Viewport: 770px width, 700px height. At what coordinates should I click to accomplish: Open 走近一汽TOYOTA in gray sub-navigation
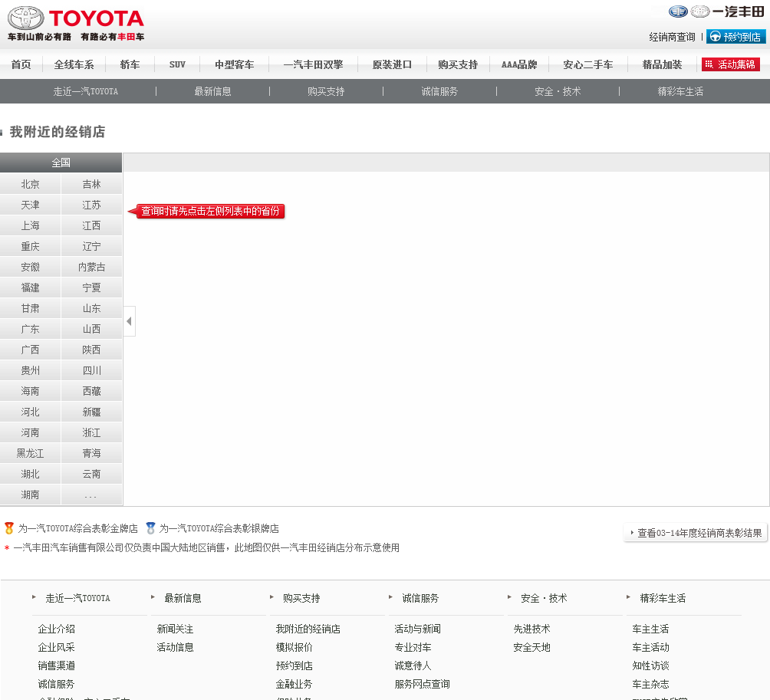tap(85, 91)
